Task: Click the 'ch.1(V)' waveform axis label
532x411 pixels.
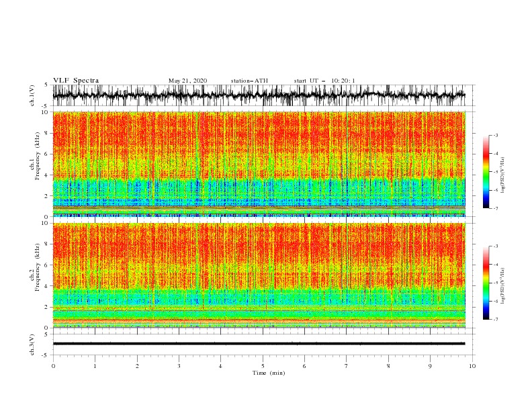Action: tap(32, 95)
